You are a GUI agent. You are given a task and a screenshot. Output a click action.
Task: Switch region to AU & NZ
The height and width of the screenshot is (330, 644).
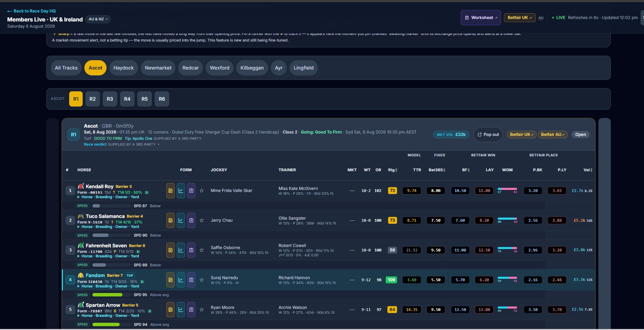(x=98, y=19)
